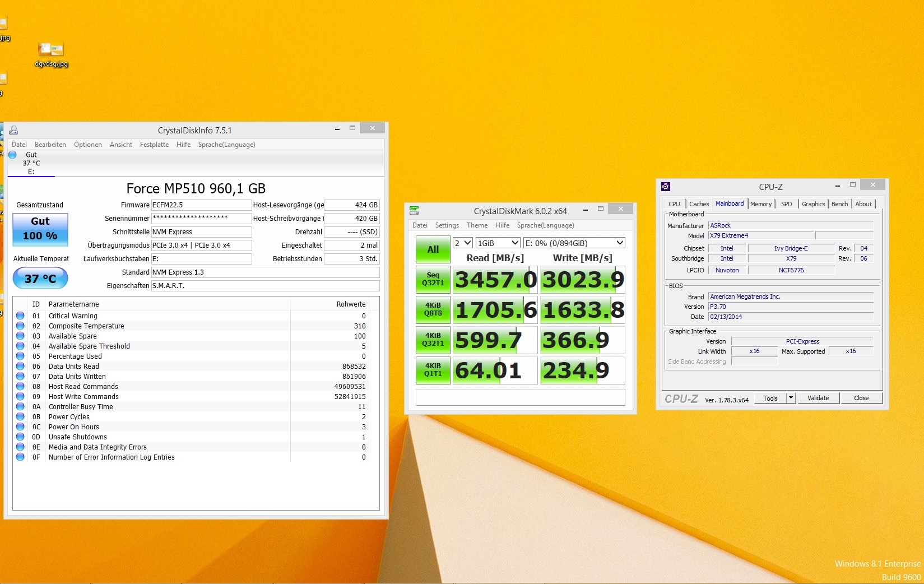The height and width of the screenshot is (584, 924).
Task: Switch to CPU tab in CPU-Z
Action: pos(674,204)
